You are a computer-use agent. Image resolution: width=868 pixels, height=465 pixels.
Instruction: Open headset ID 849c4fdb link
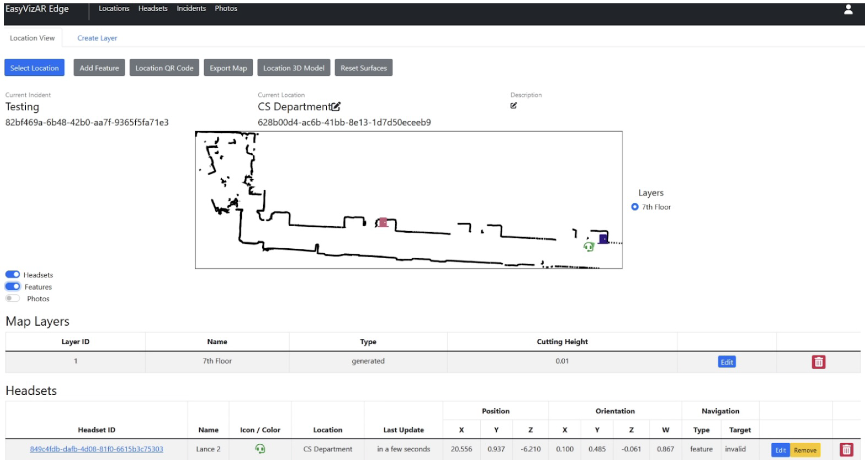pos(96,449)
